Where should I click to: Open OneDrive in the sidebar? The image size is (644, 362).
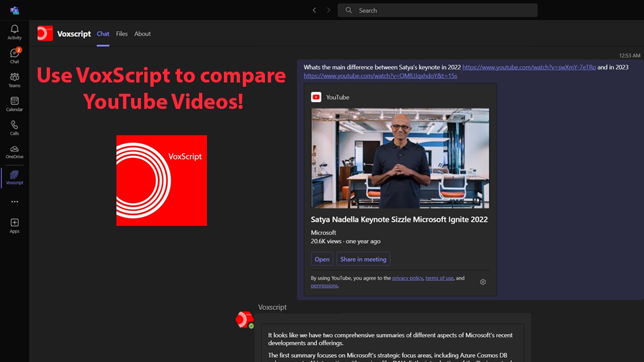(15, 151)
